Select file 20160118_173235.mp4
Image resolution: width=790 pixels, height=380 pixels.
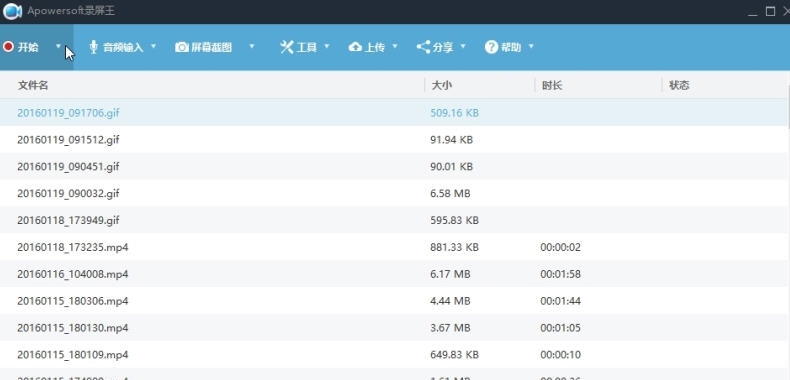(73, 247)
